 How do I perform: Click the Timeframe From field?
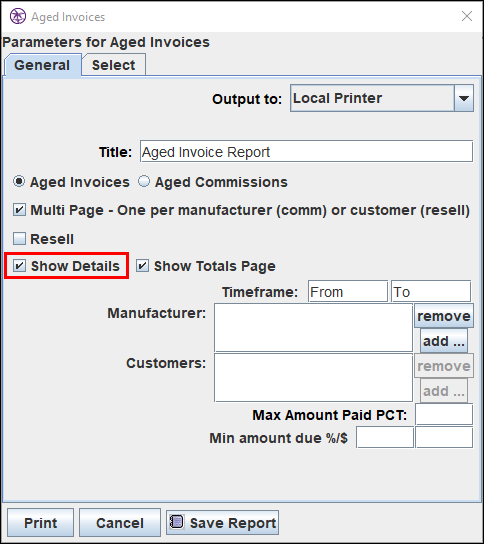click(x=348, y=292)
